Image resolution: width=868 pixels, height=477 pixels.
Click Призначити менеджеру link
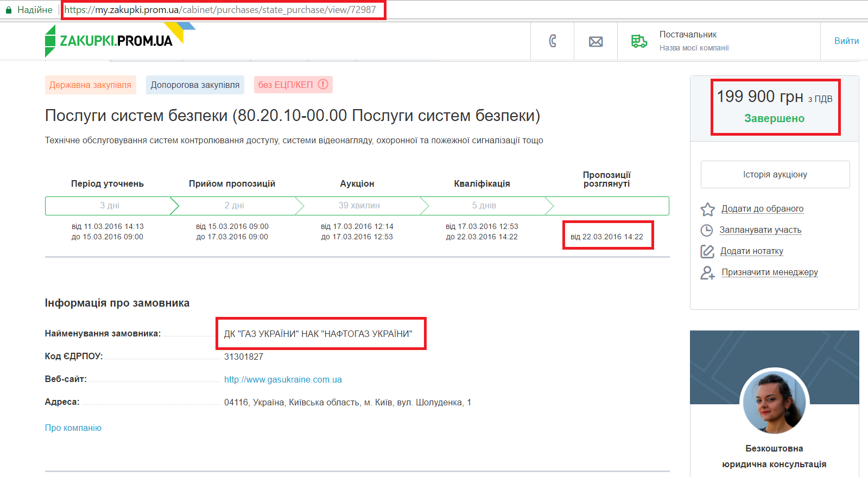pos(769,272)
